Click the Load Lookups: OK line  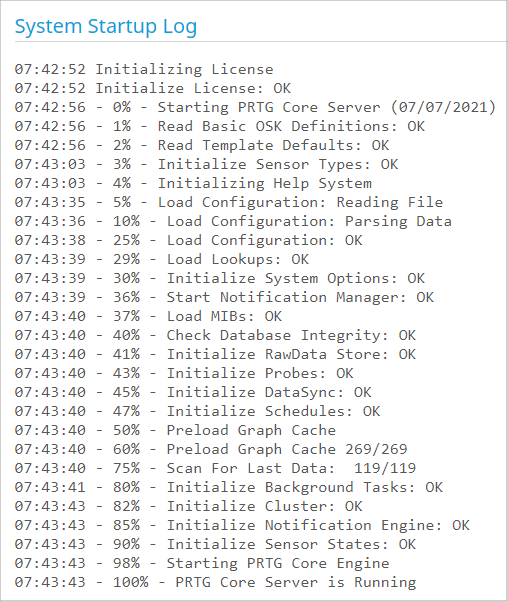(162, 260)
